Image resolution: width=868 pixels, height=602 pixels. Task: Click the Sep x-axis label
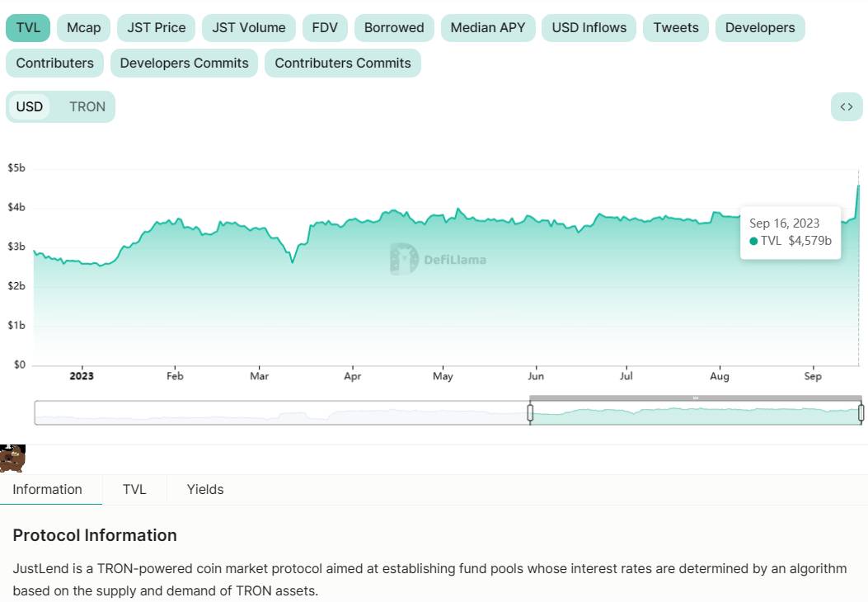(813, 377)
